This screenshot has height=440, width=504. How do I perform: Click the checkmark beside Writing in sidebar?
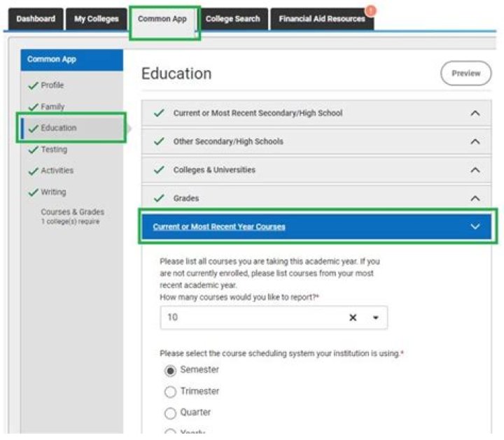[x=34, y=192]
